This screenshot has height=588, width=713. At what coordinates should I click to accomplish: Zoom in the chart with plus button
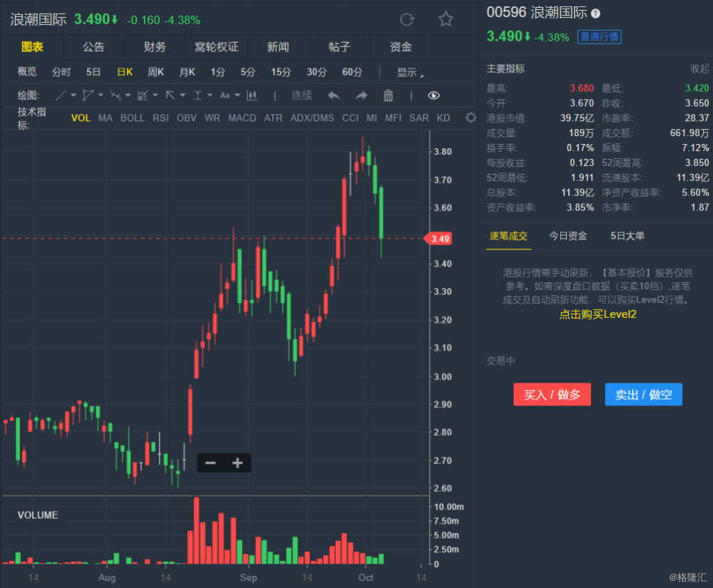tap(237, 463)
